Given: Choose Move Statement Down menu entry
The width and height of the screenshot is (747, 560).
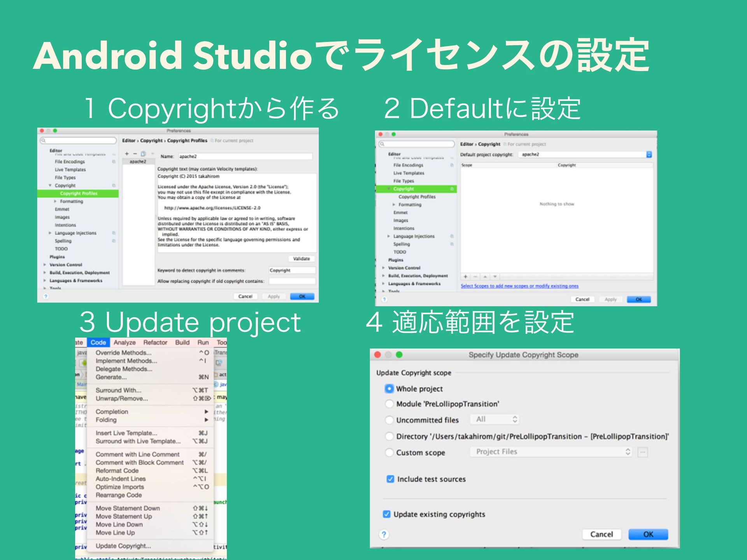Looking at the screenshot, I should (x=150, y=508).
